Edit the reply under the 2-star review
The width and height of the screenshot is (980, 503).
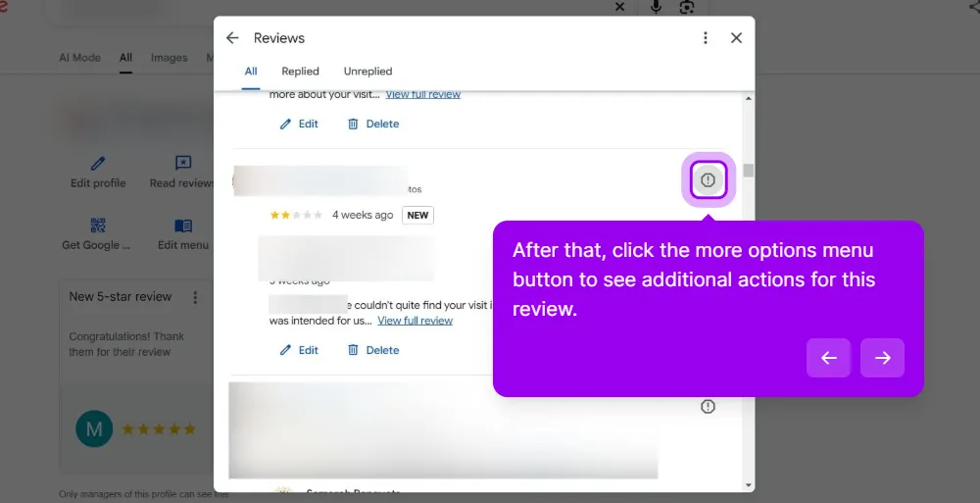[299, 350]
